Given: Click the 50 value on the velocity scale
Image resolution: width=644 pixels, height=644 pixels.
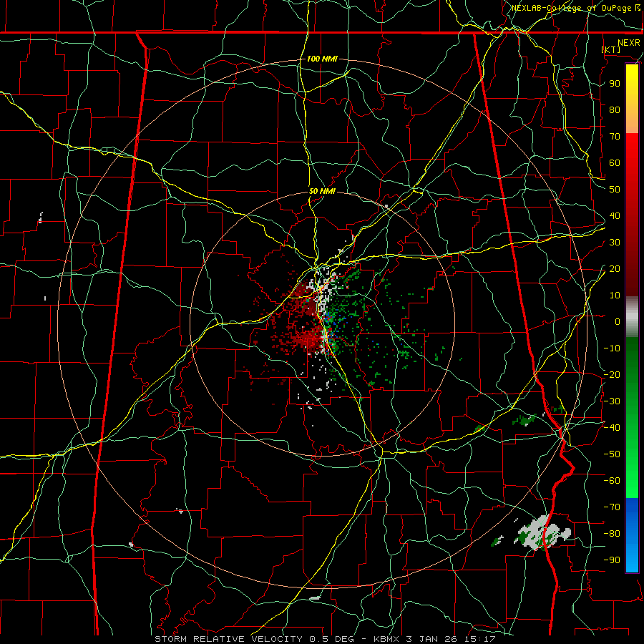Looking at the screenshot, I should (615, 190).
